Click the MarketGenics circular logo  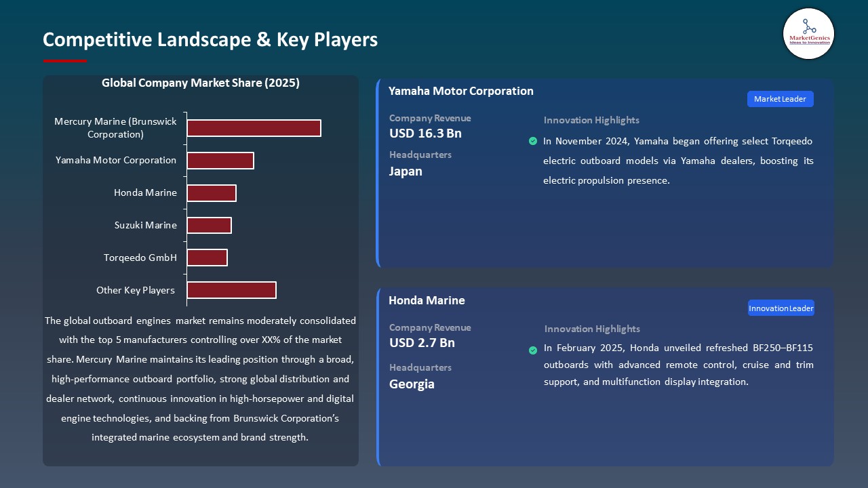[808, 34]
